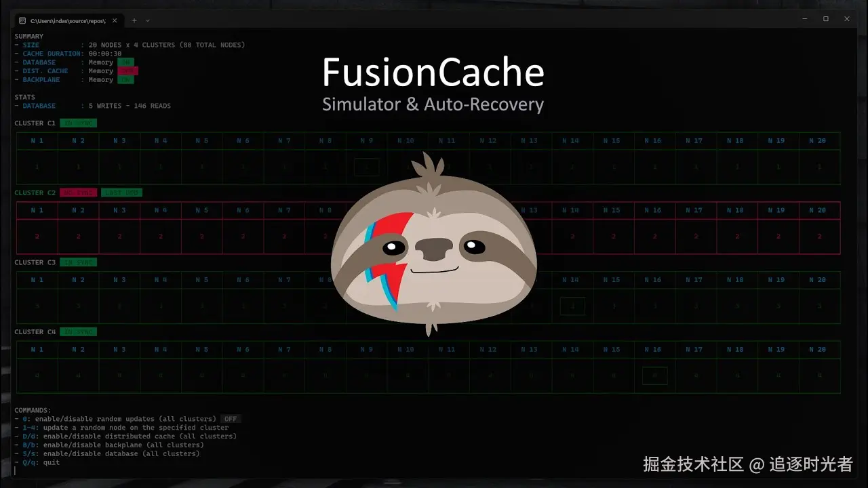This screenshot has width=868, height=488.
Task: Click the N 10 header in Cluster C4
Action: 408,350
